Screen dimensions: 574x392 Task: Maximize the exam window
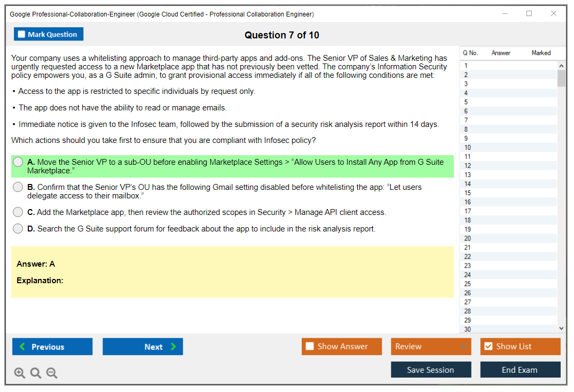tap(529, 14)
